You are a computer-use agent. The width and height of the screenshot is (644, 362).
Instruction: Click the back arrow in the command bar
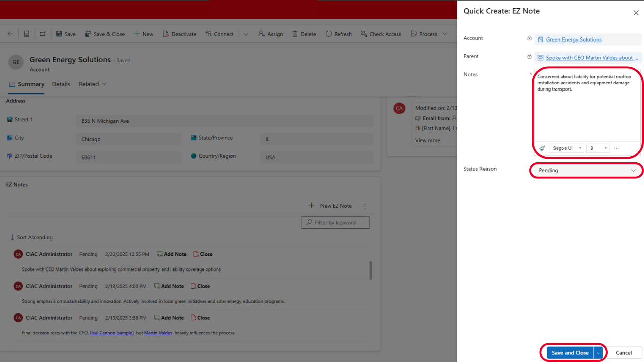[10, 34]
